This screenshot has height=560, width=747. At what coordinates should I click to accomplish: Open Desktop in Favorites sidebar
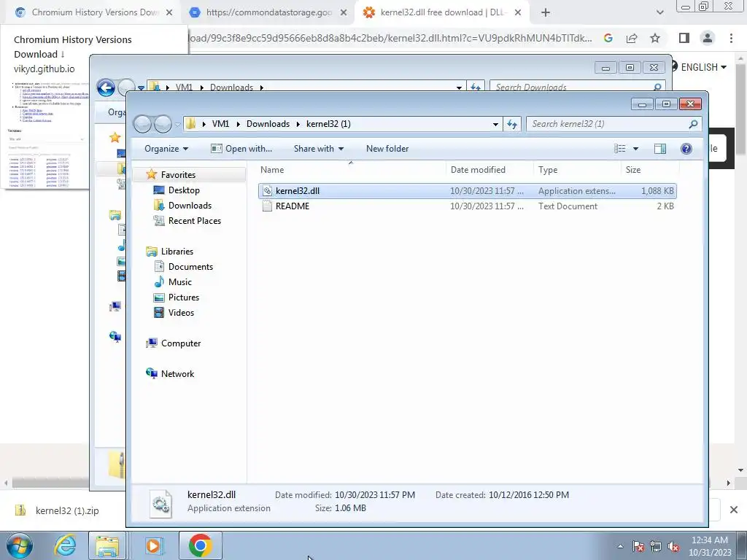(x=183, y=190)
